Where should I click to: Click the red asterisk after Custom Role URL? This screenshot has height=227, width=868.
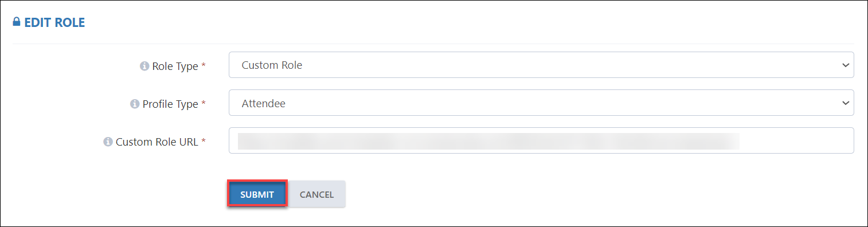203,141
